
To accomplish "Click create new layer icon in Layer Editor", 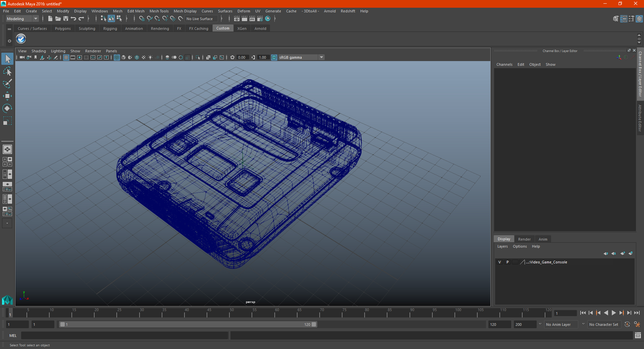I will click(x=623, y=253).
